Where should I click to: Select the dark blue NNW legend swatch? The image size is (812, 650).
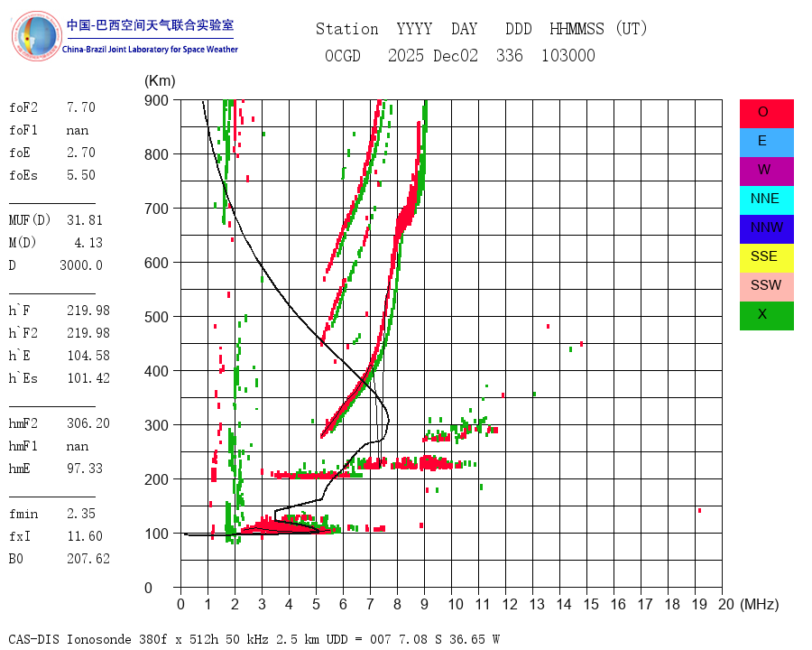point(766,229)
